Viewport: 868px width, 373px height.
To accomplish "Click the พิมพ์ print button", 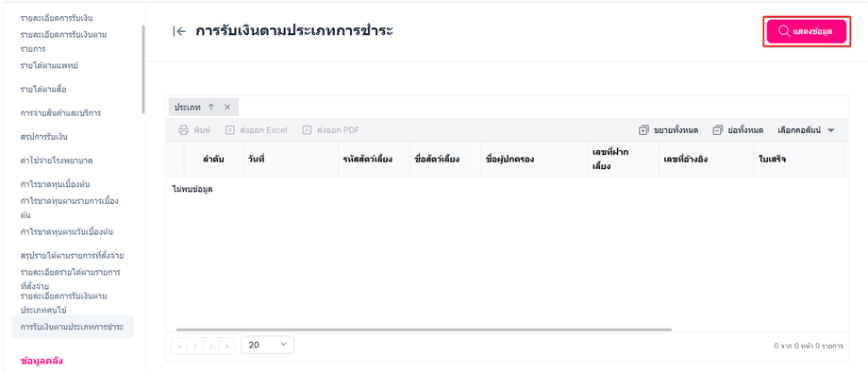I will [194, 130].
